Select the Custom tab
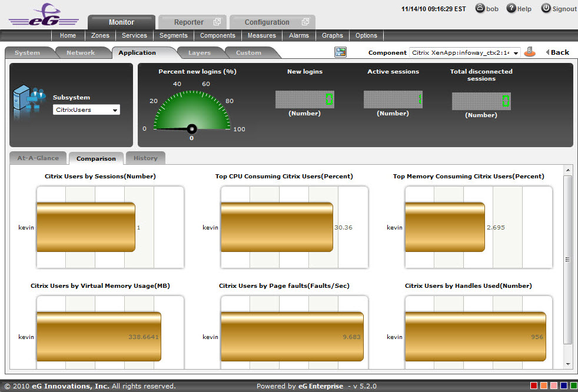Viewport: 578px width, 392px height. (x=248, y=53)
